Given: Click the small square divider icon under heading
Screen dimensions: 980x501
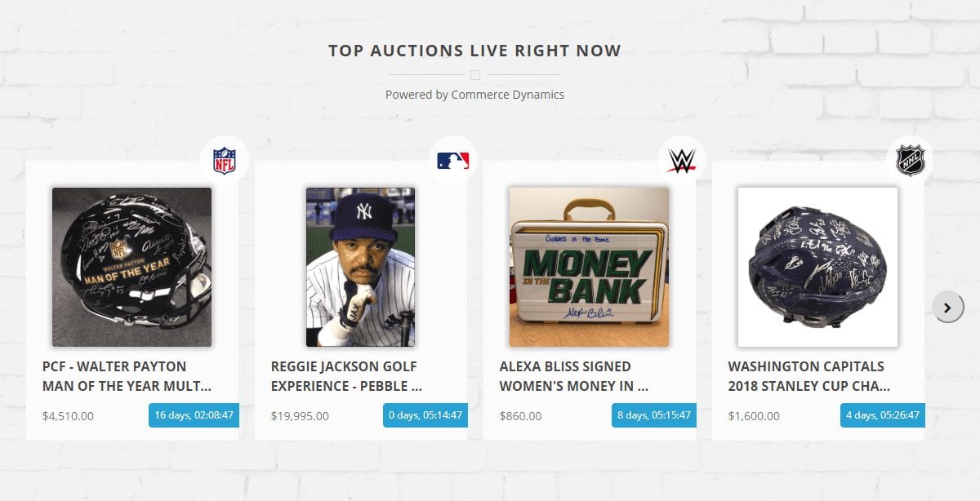Looking at the screenshot, I should tap(475, 75).
